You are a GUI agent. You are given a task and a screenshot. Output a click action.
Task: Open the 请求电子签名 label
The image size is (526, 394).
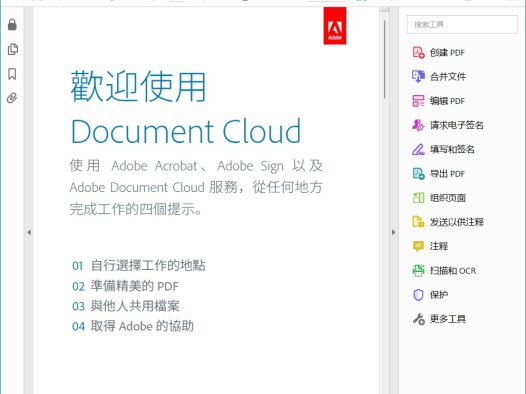tap(457, 125)
